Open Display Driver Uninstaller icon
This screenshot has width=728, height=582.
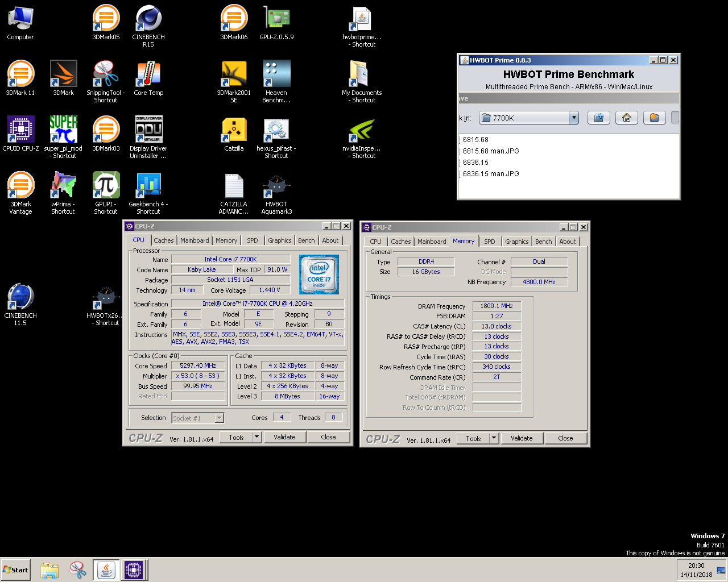pos(148,138)
